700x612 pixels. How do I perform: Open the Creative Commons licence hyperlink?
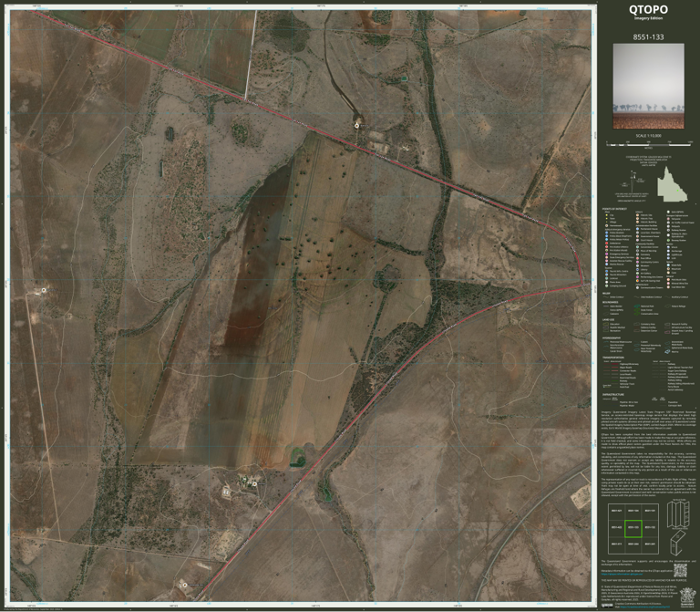644,607
